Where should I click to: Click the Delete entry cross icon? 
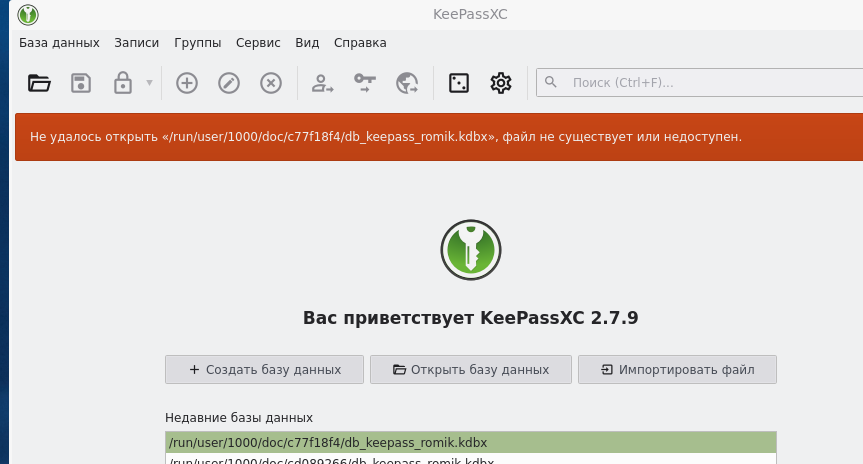271,83
